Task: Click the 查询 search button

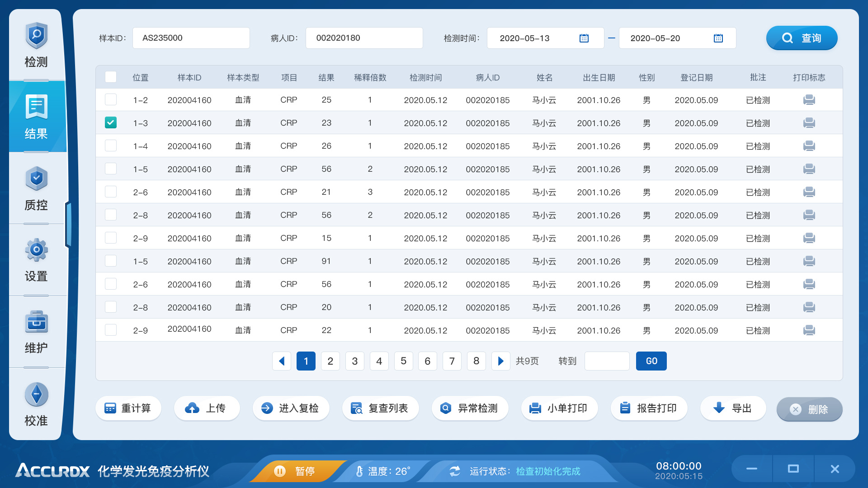Action: click(x=802, y=38)
